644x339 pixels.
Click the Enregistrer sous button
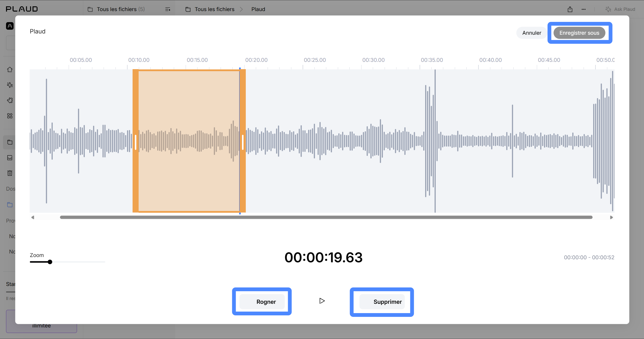click(579, 33)
